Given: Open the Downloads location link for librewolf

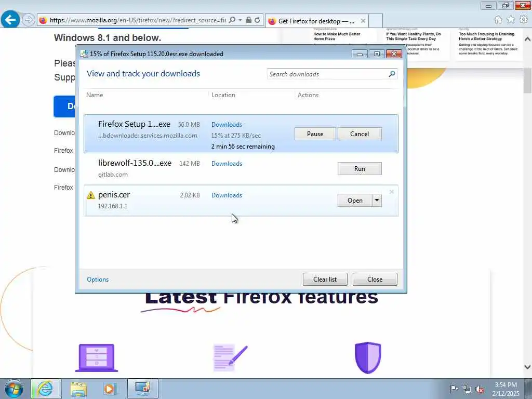Looking at the screenshot, I should pyautogui.click(x=227, y=164).
